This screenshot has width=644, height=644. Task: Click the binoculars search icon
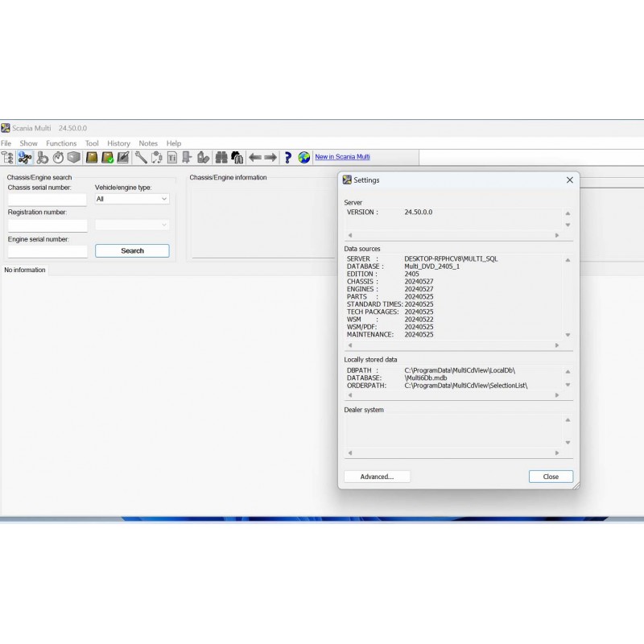[221, 158]
